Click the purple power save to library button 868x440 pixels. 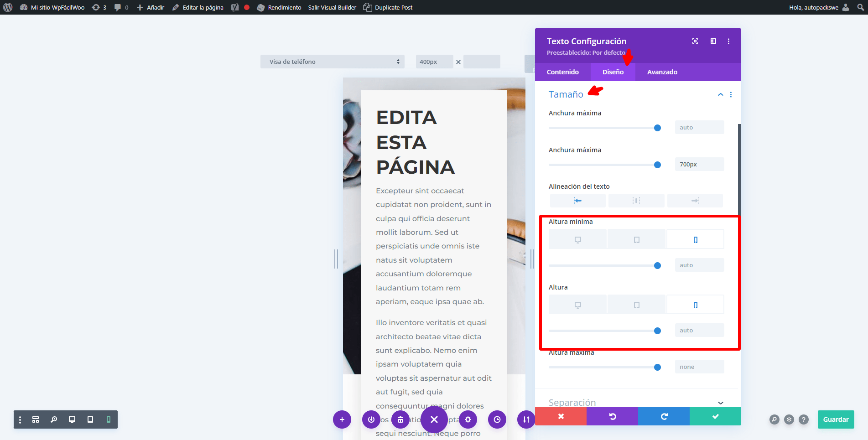[x=371, y=419]
